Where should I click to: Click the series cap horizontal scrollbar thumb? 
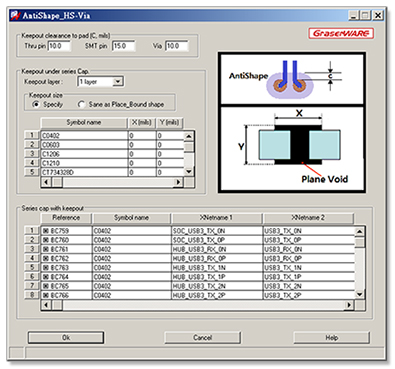pyautogui.click(x=57, y=305)
